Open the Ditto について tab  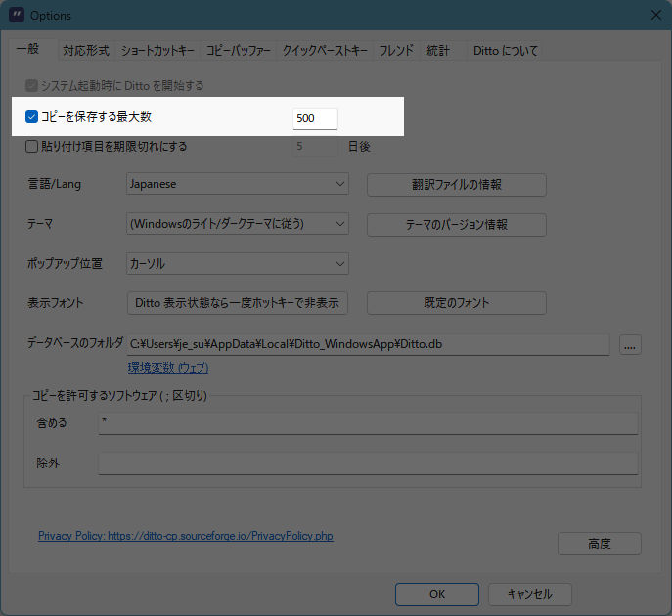(x=506, y=51)
